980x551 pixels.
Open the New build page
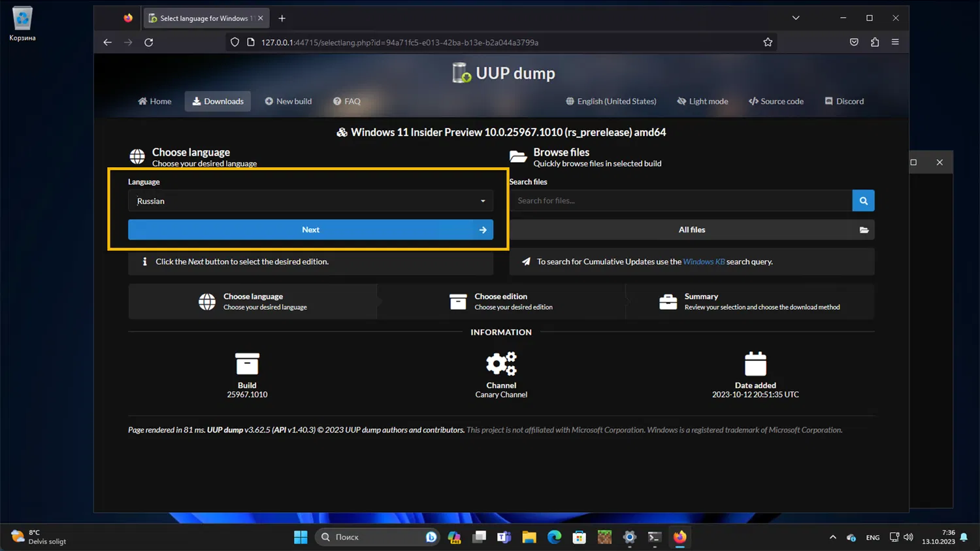point(288,101)
